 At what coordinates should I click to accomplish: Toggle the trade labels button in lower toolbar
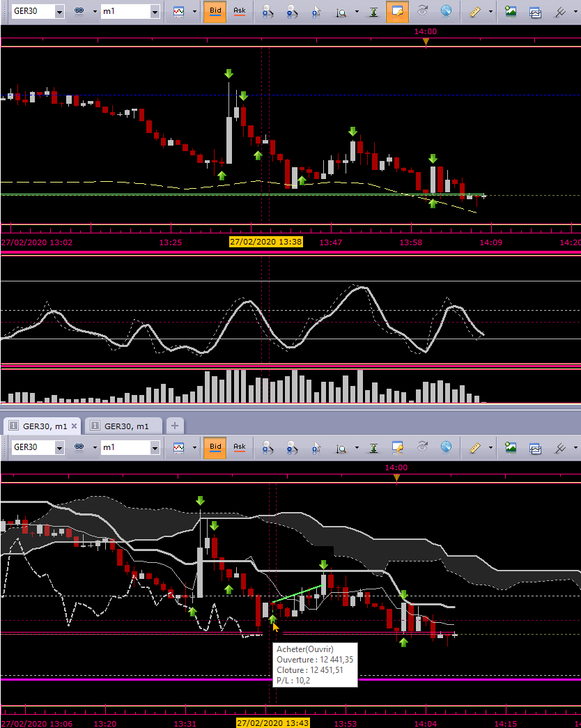[x=397, y=447]
